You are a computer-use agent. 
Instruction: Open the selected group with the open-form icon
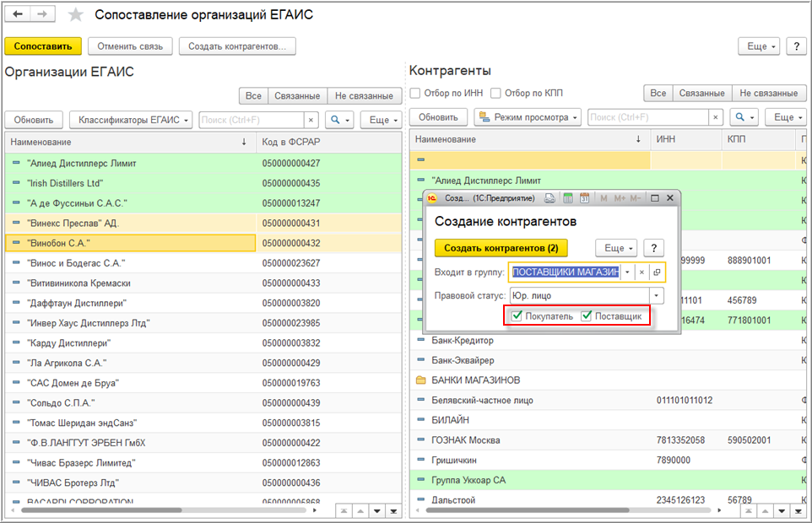click(657, 272)
